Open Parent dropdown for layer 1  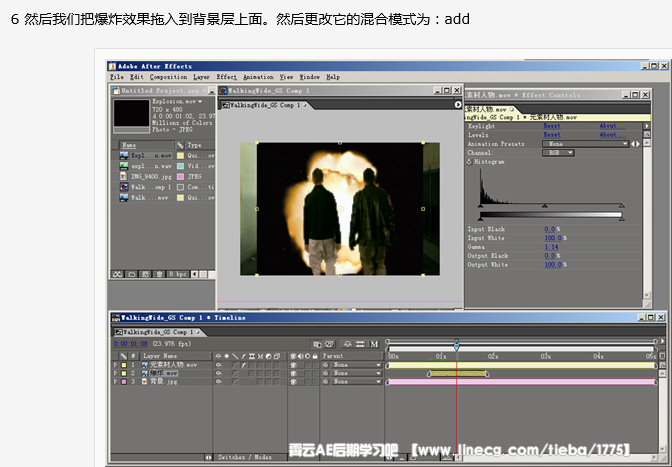(357, 365)
